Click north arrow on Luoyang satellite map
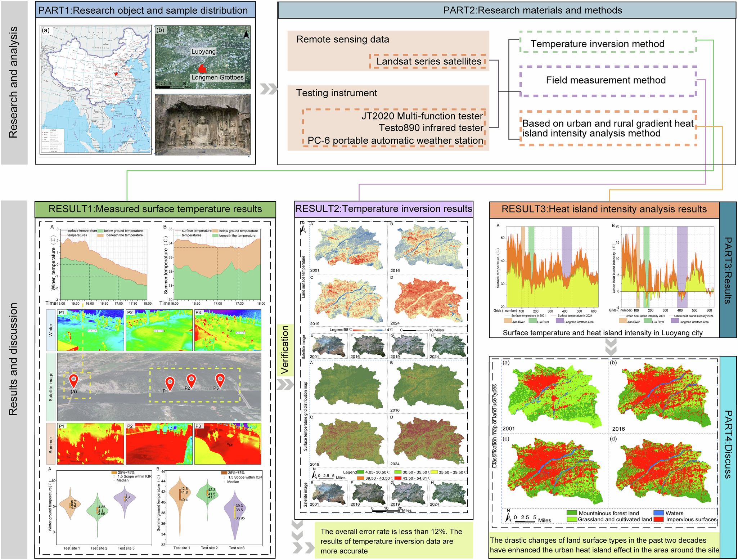Viewport: 738px width, 560px height. coord(246,33)
